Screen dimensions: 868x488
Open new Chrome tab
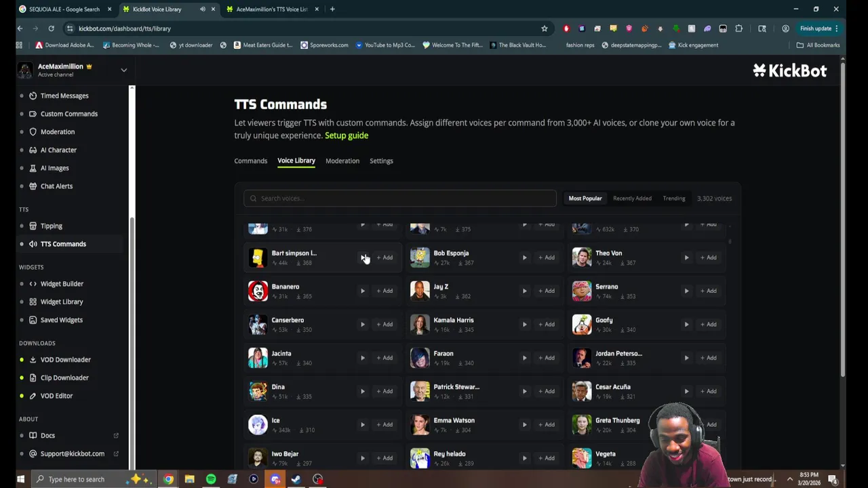click(x=332, y=9)
